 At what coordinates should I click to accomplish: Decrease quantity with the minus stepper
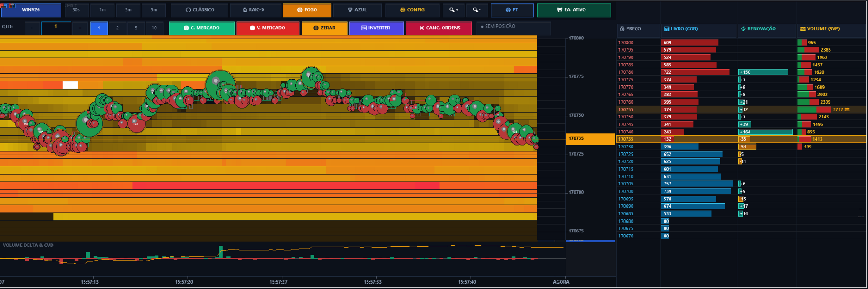32,28
